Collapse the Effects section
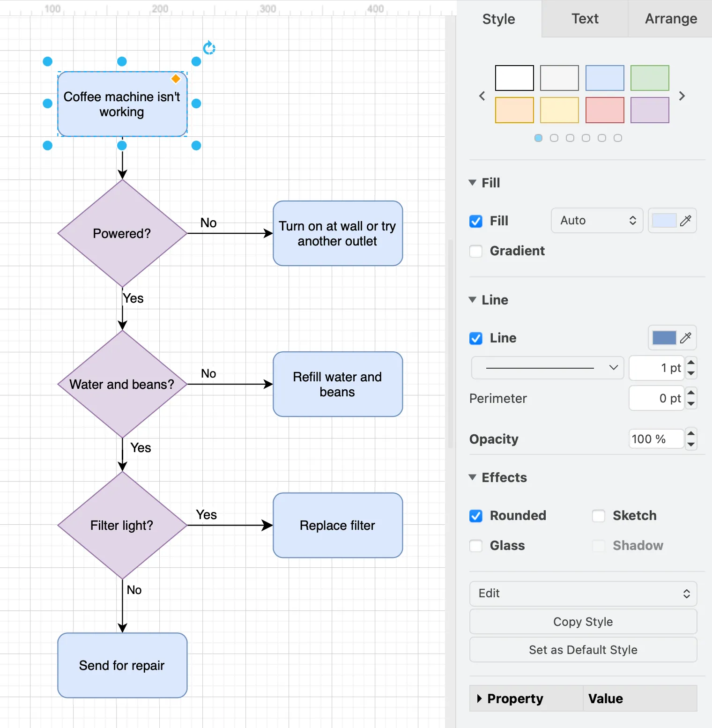This screenshot has width=712, height=728. (473, 477)
